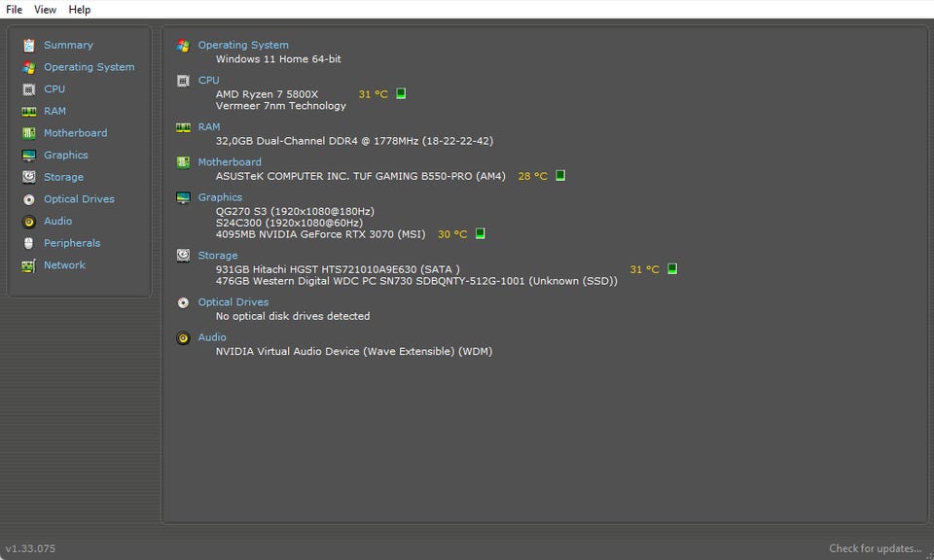Click the Storage drive icon in sidebar
The height and width of the screenshot is (560, 934).
pyautogui.click(x=28, y=177)
